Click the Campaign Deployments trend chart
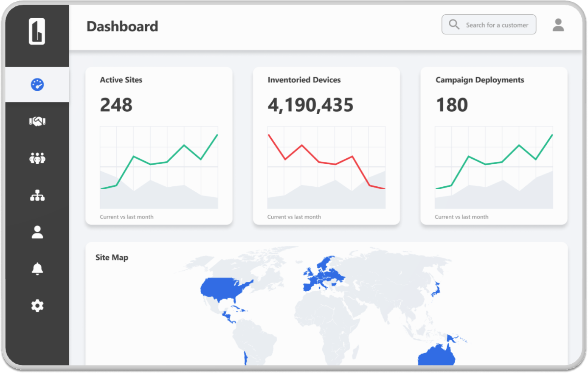This screenshot has width=588, height=373. click(494, 167)
